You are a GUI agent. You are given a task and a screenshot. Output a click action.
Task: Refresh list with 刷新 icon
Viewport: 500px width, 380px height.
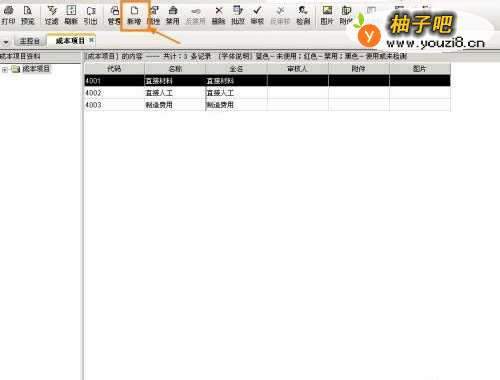point(71,15)
